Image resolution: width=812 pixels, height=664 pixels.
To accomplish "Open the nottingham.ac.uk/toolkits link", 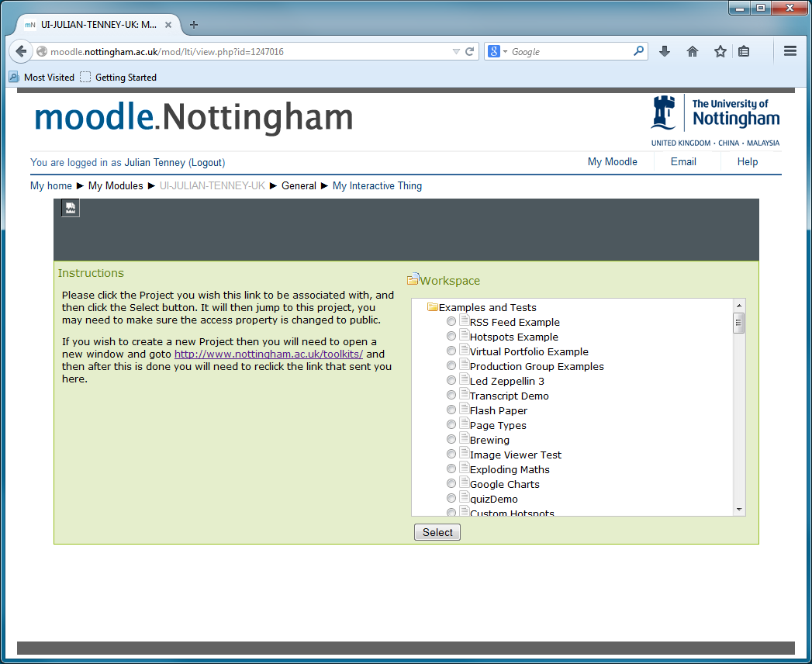I will pyautogui.click(x=268, y=354).
